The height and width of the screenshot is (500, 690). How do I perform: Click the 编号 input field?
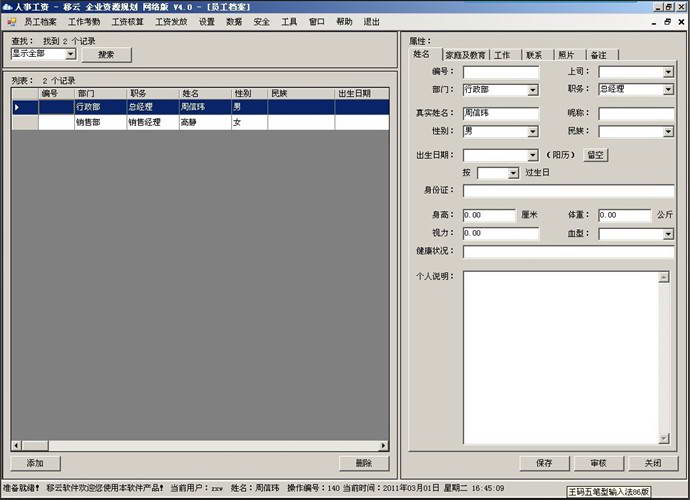point(501,72)
